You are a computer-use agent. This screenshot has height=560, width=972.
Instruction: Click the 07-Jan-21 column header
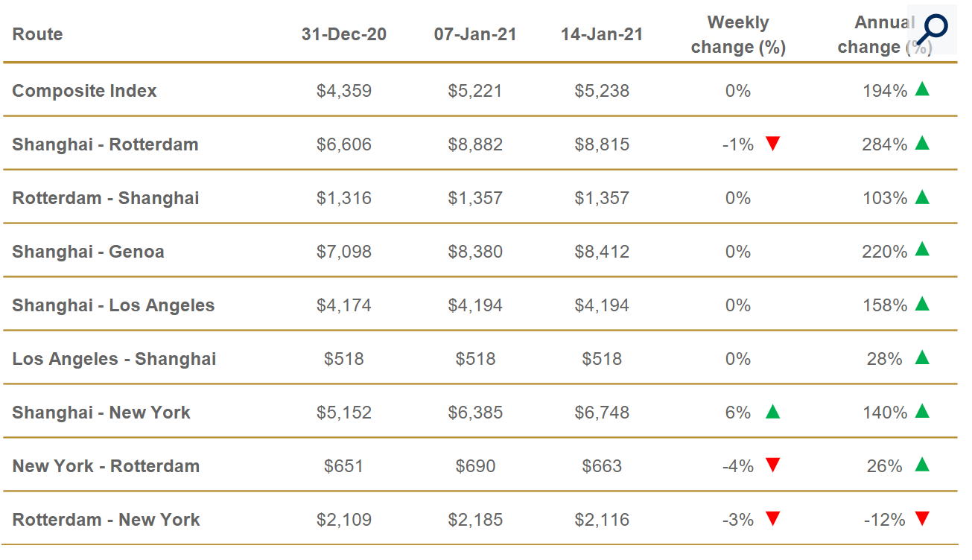pyautogui.click(x=475, y=34)
